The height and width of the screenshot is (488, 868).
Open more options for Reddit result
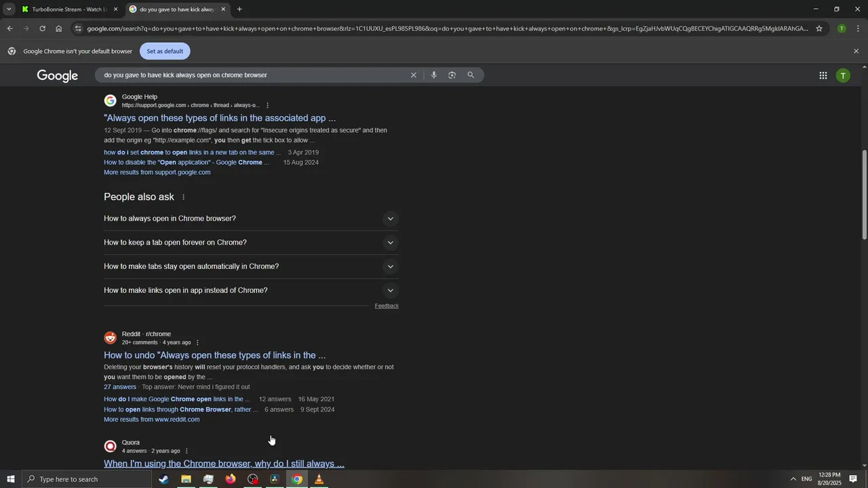(197, 342)
